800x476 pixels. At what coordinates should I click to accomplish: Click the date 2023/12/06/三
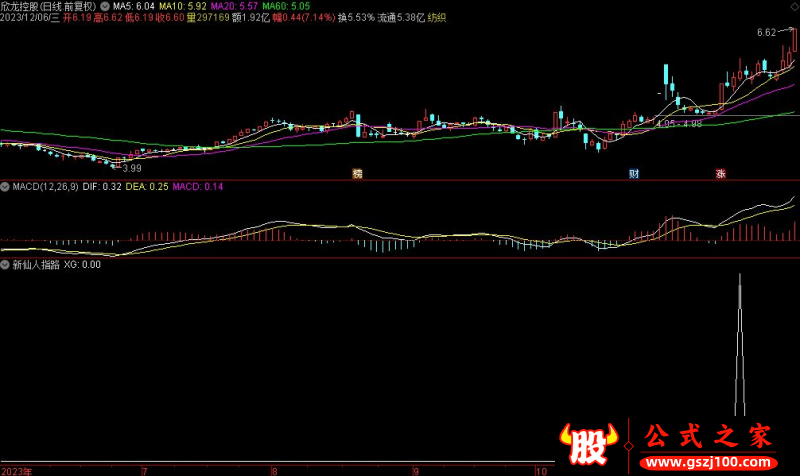pyautogui.click(x=30, y=17)
